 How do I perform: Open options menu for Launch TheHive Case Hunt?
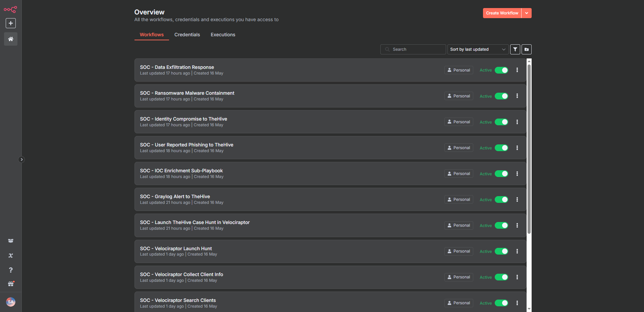(x=517, y=225)
